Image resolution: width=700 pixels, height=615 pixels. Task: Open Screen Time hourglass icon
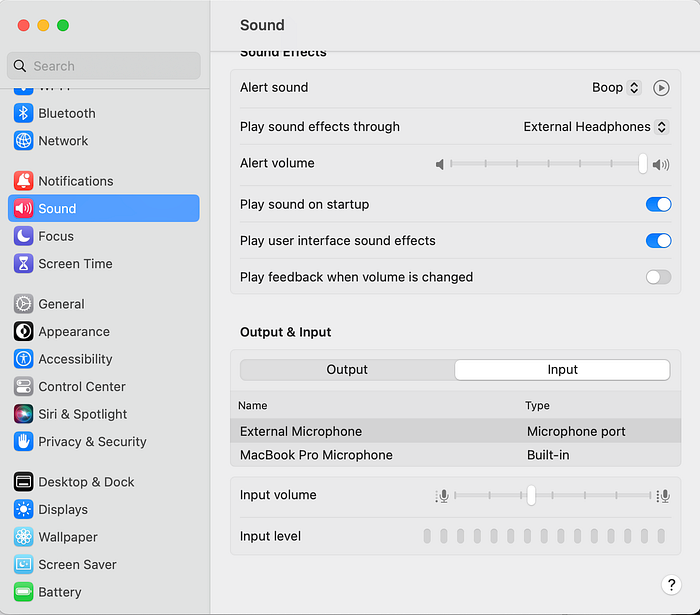click(x=23, y=264)
